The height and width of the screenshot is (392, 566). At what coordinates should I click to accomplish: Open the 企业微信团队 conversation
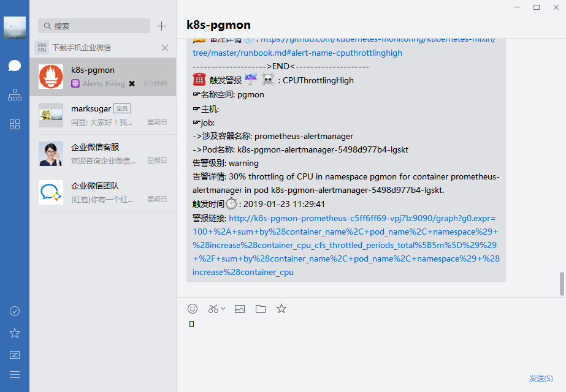pyautogui.click(x=103, y=192)
